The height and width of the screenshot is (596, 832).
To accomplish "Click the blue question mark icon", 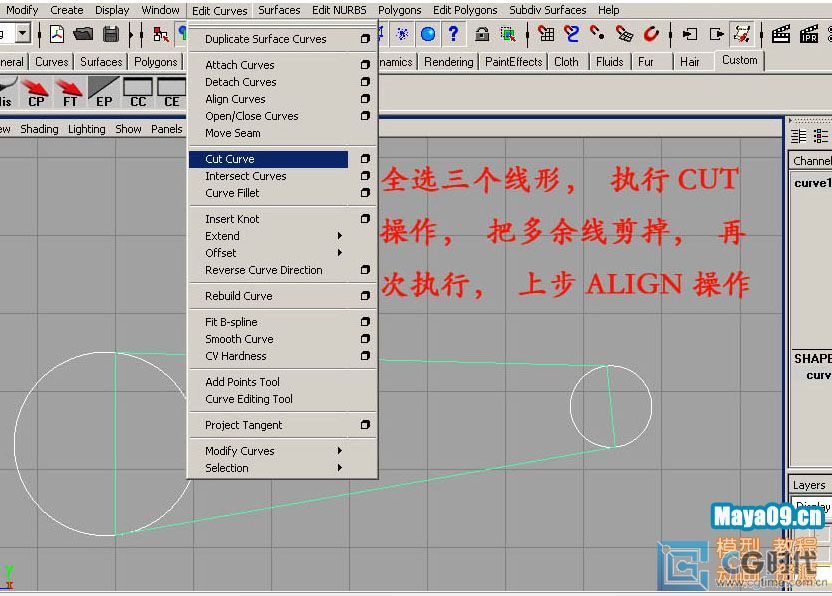I will [x=453, y=34].
